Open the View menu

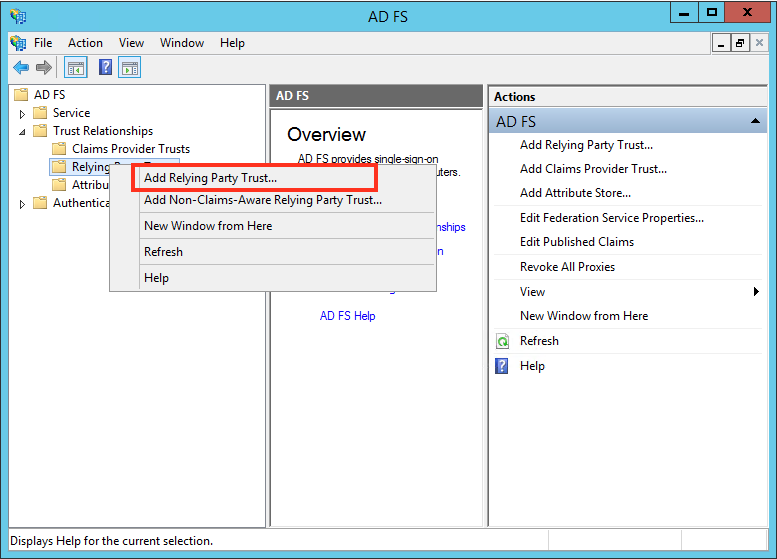click(x=131, y=43)
